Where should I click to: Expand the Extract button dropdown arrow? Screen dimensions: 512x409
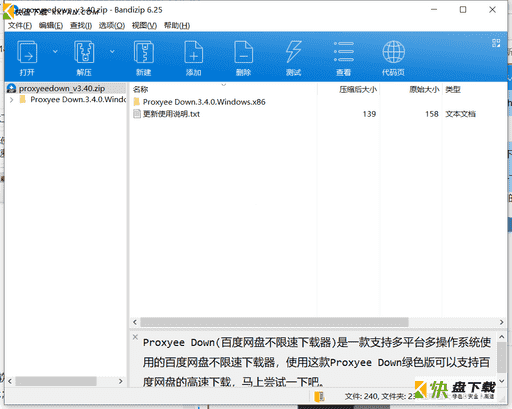112,51
